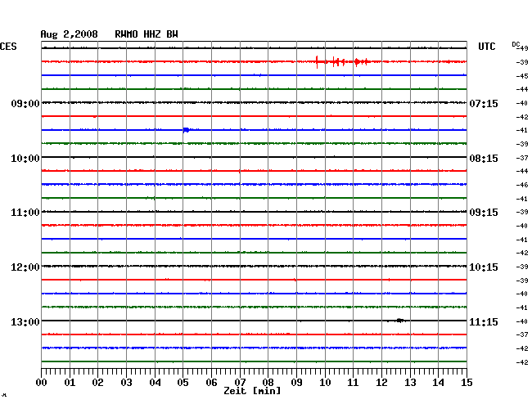
Task: Click the black seismic event on the 13:00 trace
Action: pyautogui.click(x=400, y=321)
